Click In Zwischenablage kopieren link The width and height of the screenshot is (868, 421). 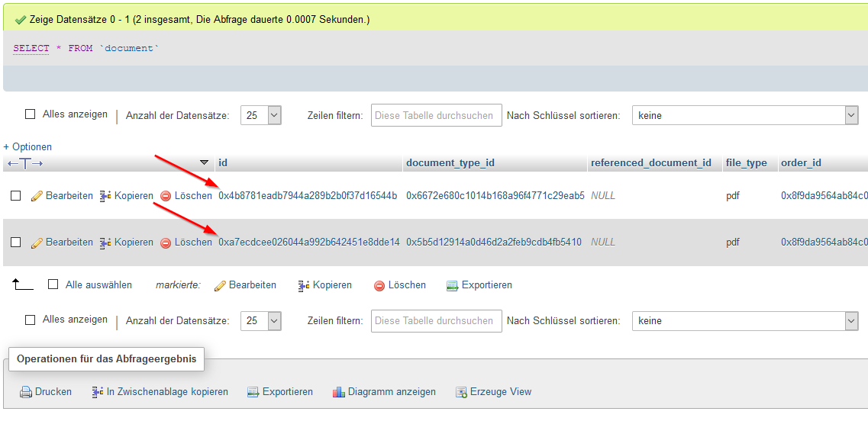(x=167, y=392)
